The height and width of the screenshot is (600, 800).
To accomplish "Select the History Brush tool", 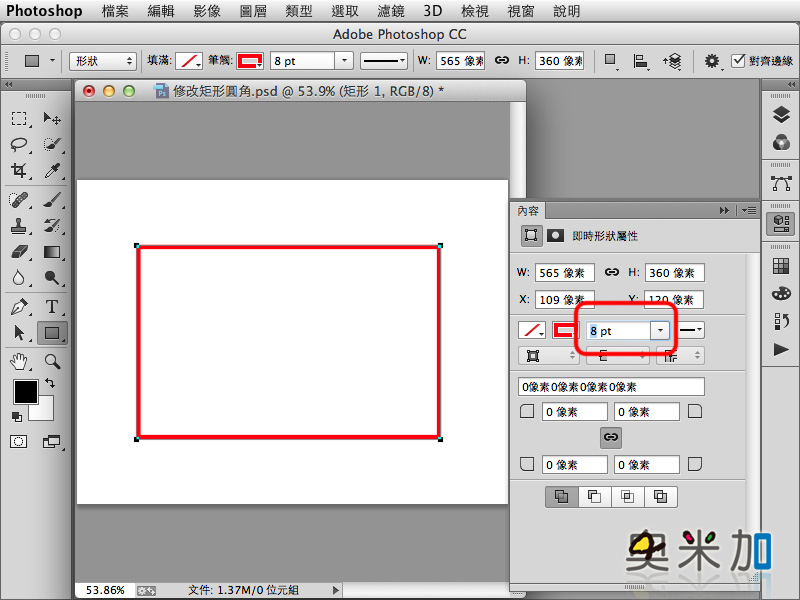I will coord(52,226).
